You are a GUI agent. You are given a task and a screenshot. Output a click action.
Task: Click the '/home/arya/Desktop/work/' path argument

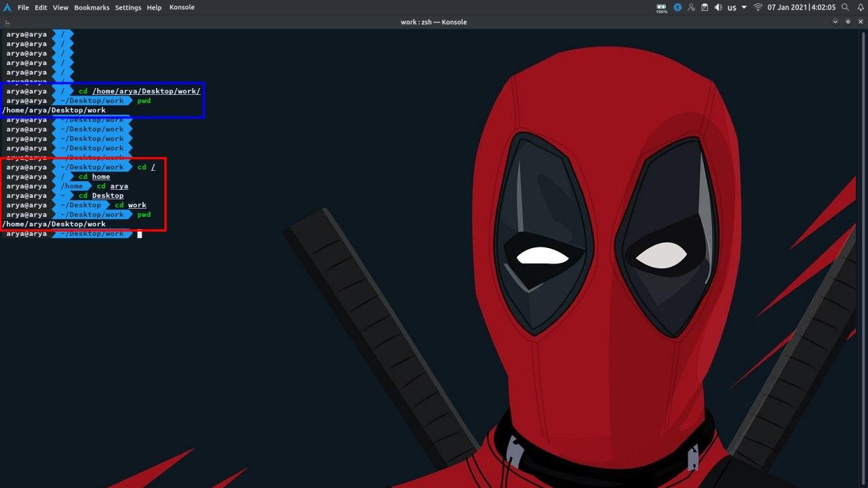pos(146,91)
